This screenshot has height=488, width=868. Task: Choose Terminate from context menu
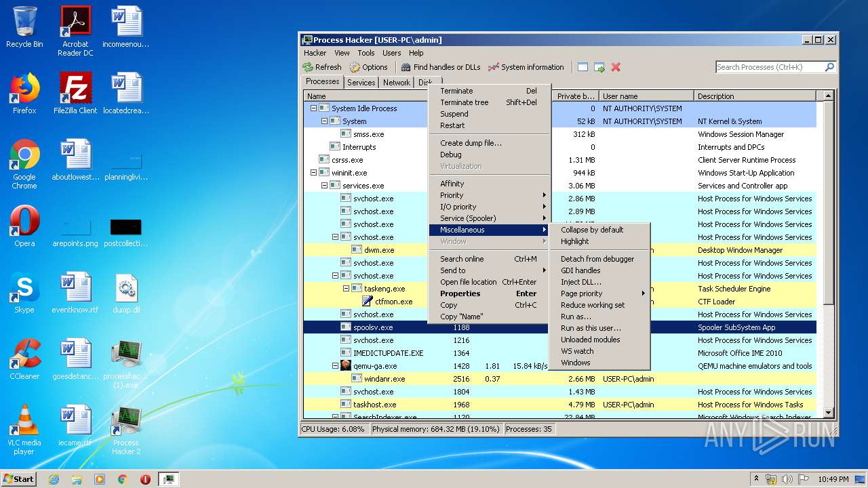(488, 91)
